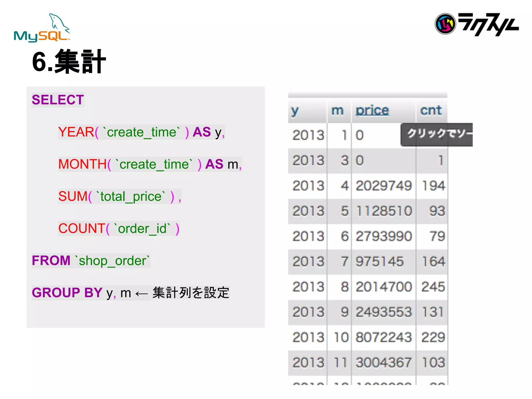Click the cnt value 131
The image size is (532, 399).
click(433, 312)
